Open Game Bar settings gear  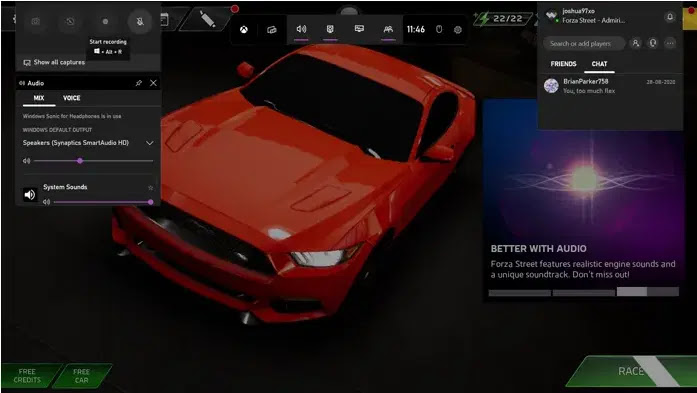tap(458, 30)
